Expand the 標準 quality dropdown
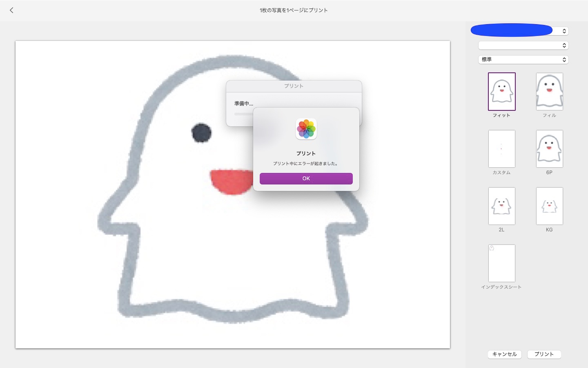Screen dimensions: 588x368 pyautogui.click(x=523, y=60)
